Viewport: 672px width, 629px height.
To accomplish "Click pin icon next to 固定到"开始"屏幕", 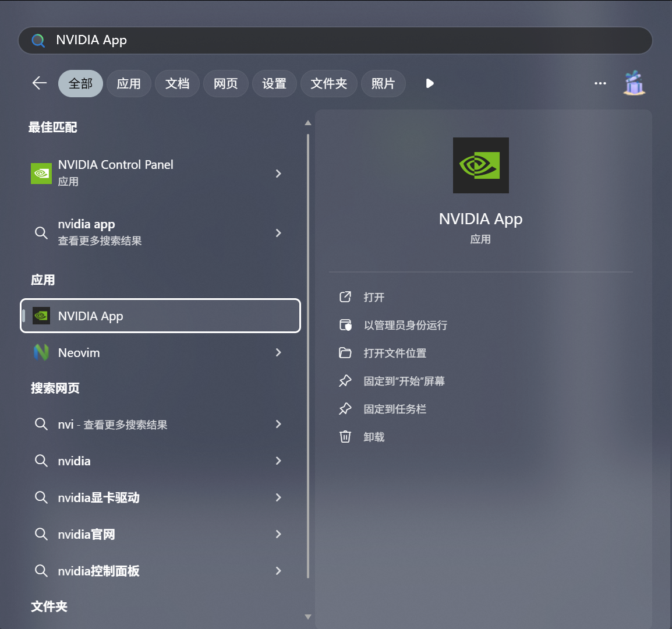I will click(345, 381).
